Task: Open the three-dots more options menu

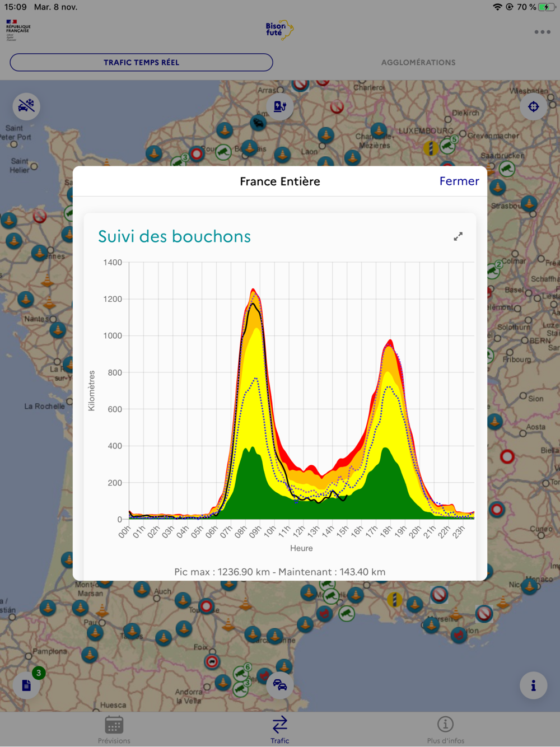Action: (x=542, y=32)
